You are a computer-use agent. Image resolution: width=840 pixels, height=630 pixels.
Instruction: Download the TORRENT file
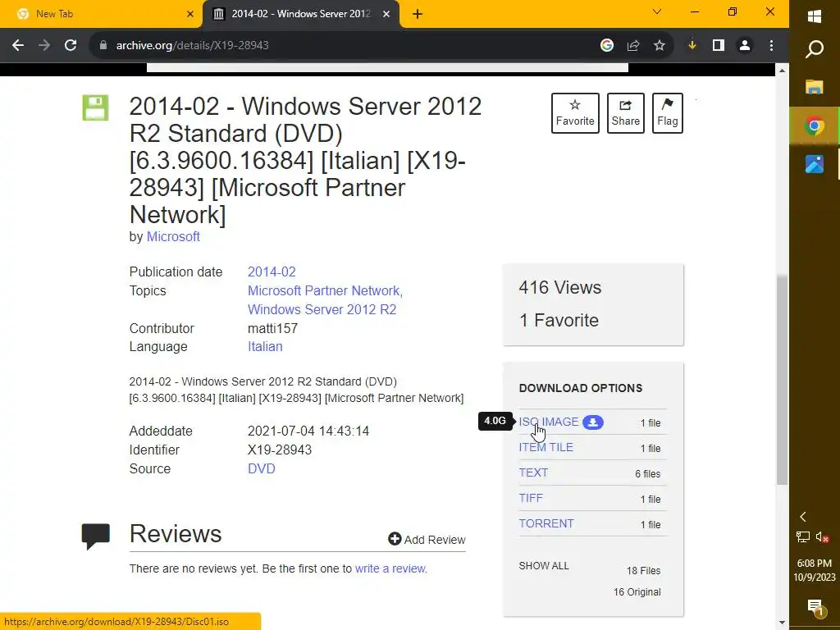pyautogui.click(x=546, y=523)
